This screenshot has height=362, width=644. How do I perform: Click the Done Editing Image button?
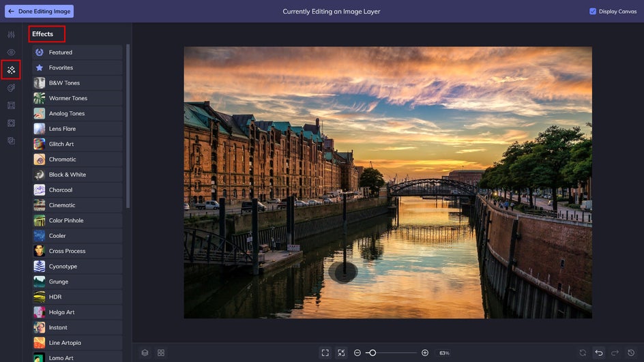40,12
